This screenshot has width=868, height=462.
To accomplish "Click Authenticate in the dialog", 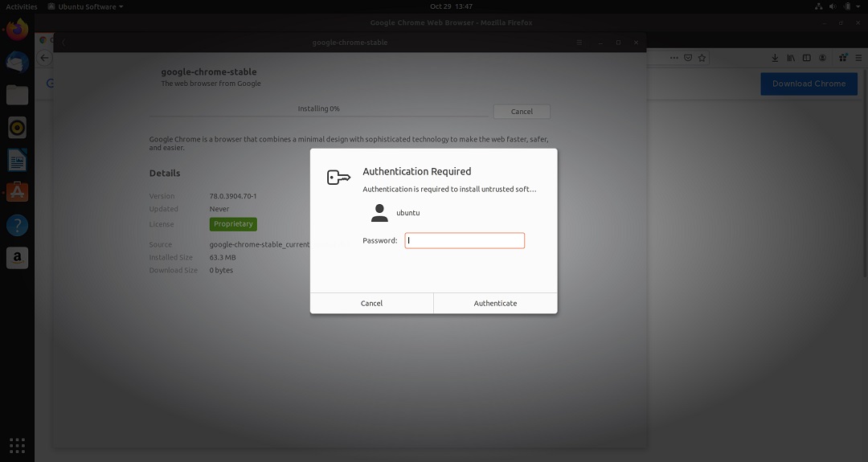I will 495,303.
